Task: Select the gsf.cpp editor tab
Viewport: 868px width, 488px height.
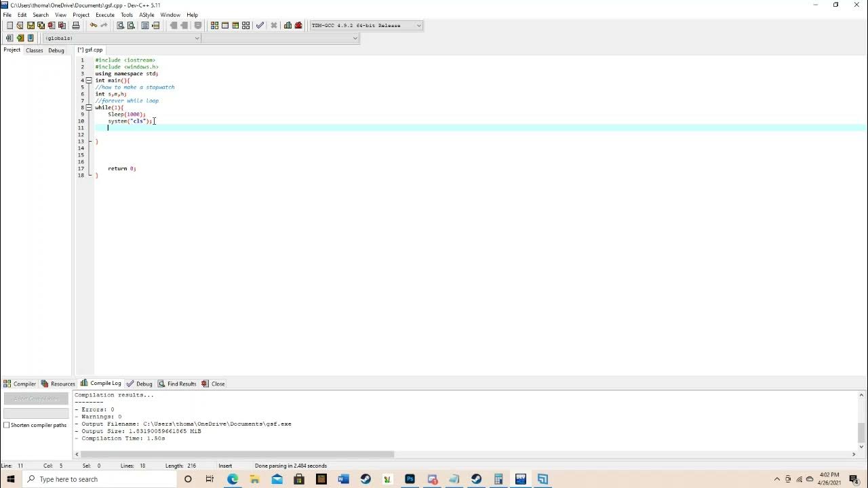Action: pos(90,50)
